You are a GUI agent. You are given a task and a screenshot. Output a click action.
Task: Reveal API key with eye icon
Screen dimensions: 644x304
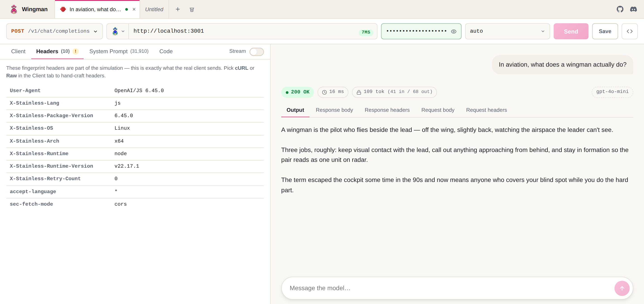[453, 31]
